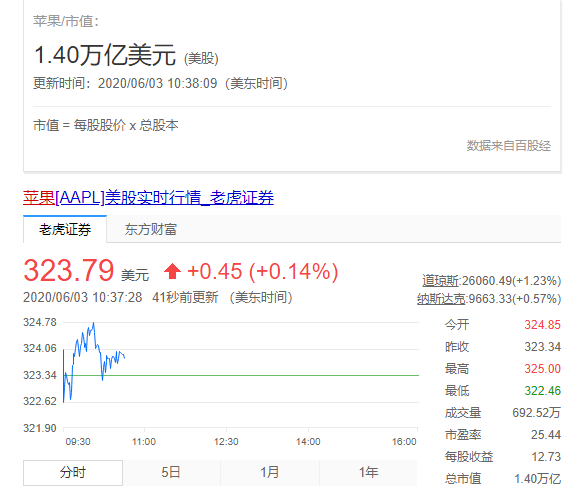
Task: Click the 11:00 time marker on chart axis
Action: [x=144, y=442]
